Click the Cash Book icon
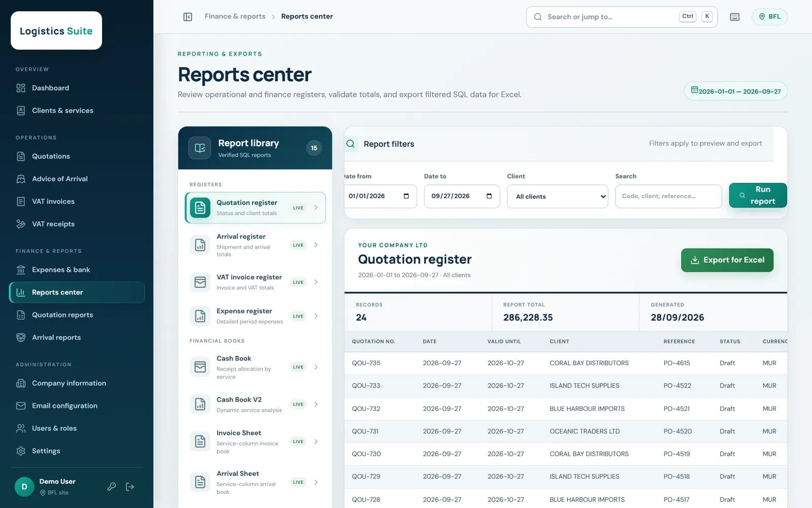This screenshot has height=508, width=812. pyautogui.click(x=200, y=367)
